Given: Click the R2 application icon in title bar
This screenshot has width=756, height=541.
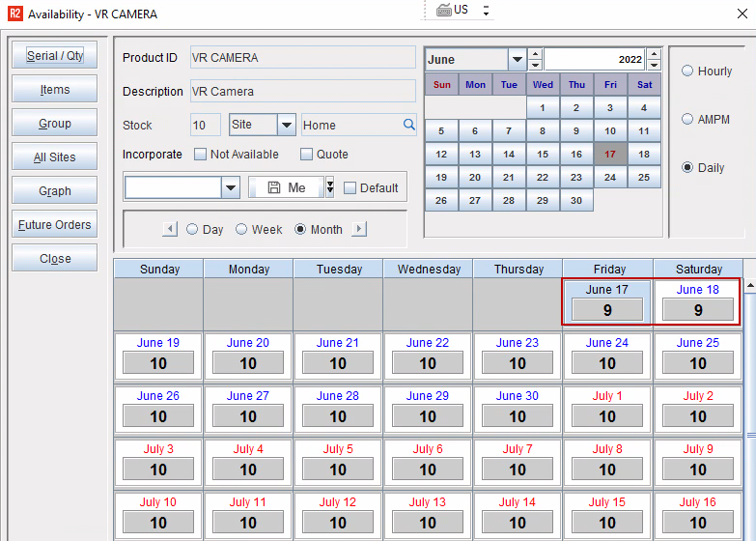Looking at the screenshot, I should (x=14, y=14).
